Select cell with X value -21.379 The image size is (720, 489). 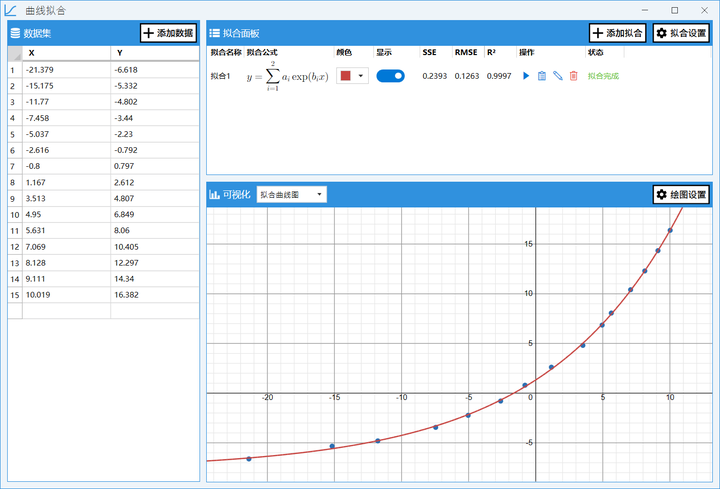tap(66, 70)
